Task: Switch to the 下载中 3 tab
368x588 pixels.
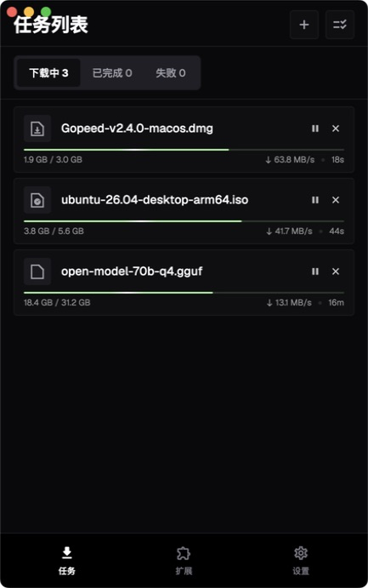Action: [48, 72]
